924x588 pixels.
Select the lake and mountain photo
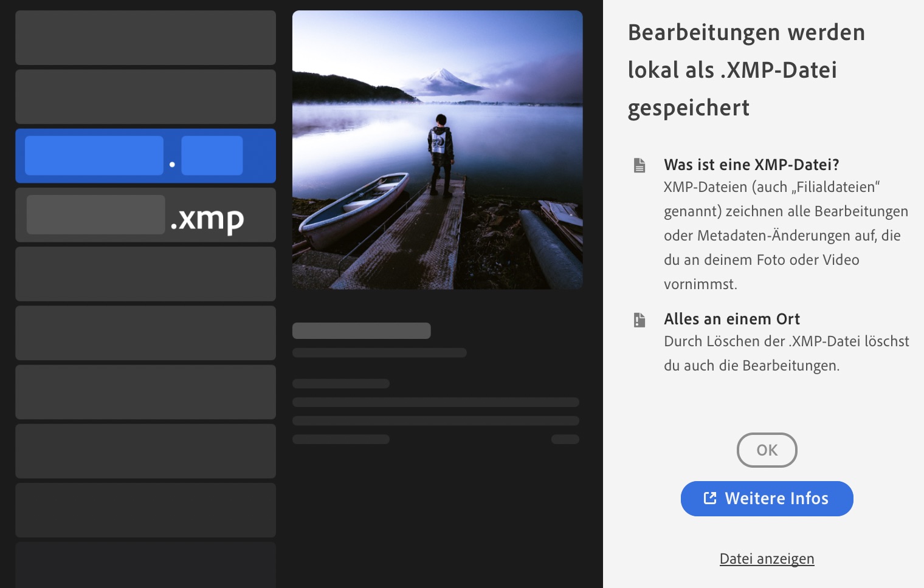[438, 149]
